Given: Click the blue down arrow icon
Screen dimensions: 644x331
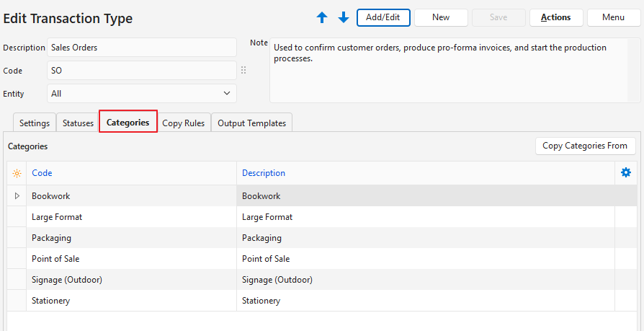Looking at the screenshot, I should click(x=343, y=17).
